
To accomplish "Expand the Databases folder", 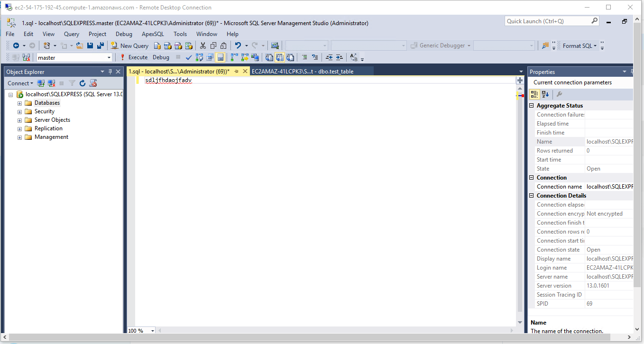I will (19, 102).
